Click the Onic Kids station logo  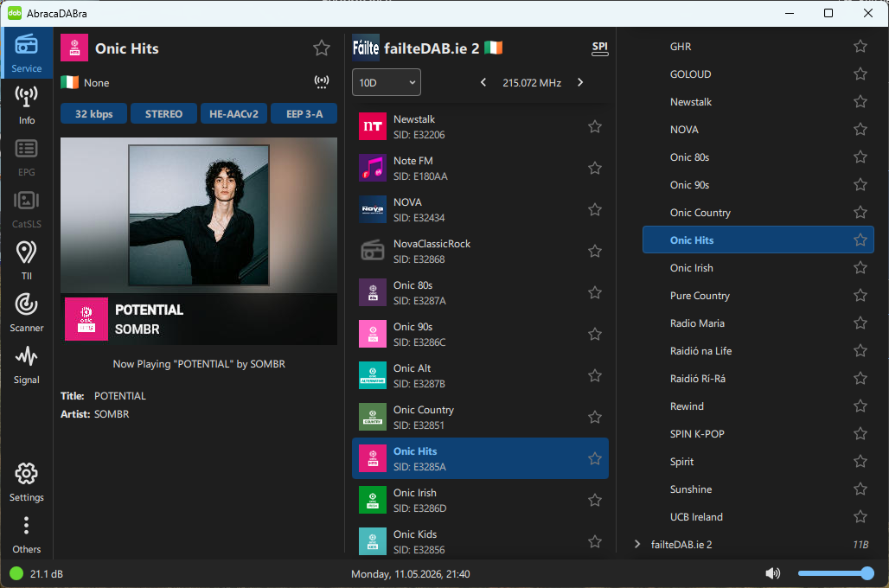pos(373,541)
